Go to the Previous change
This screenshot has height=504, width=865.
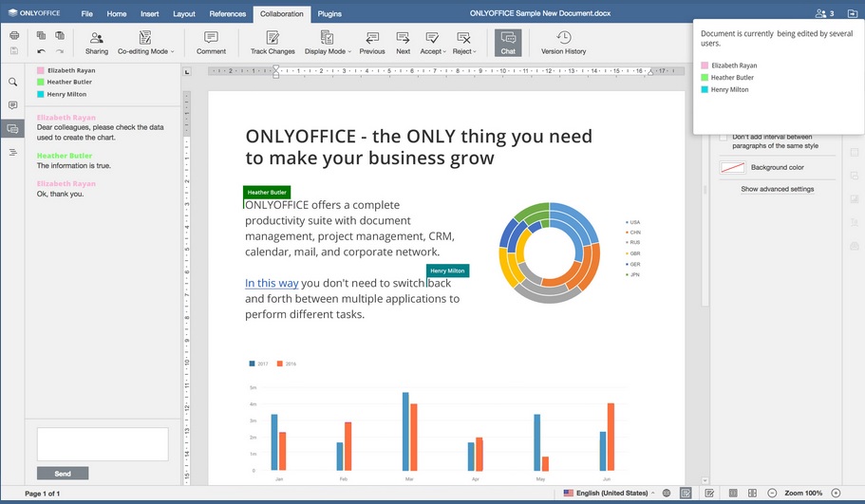point(372,43)
